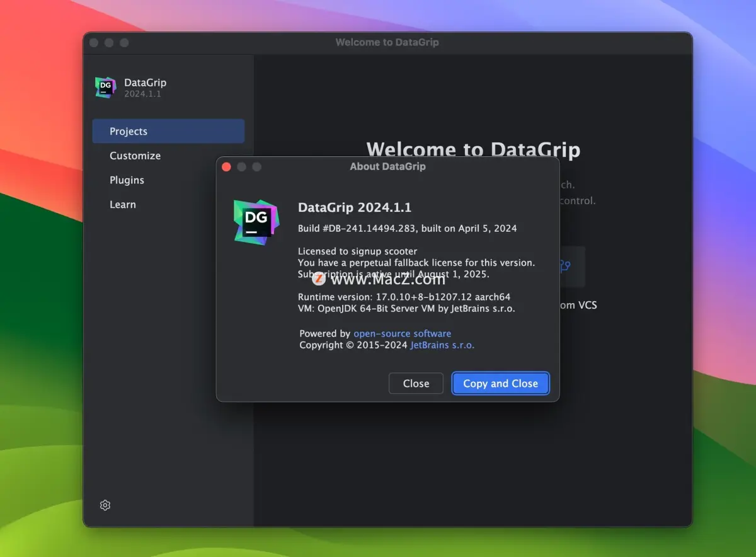
Task: Switch to the Customize section
Action: click(x=135, y=156)
